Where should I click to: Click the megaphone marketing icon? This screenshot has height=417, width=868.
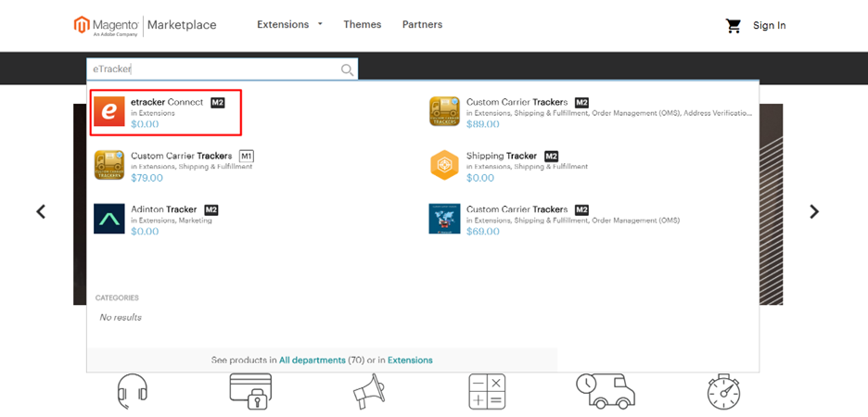click(x=369, y=391)
